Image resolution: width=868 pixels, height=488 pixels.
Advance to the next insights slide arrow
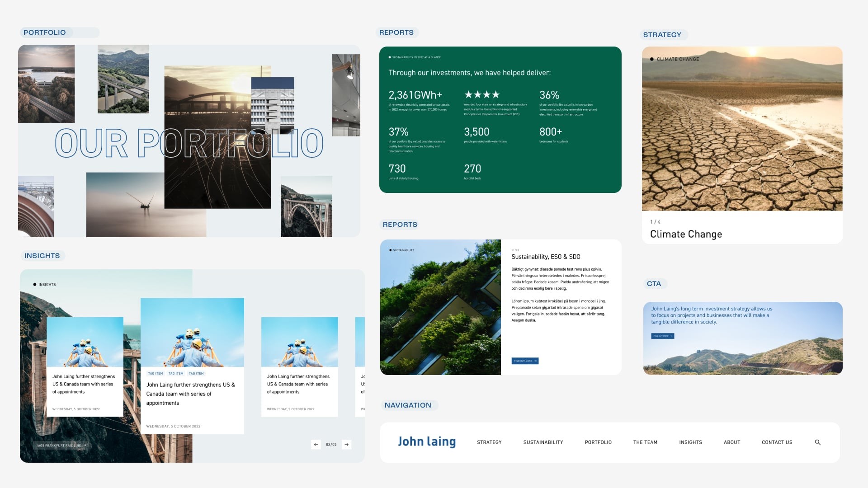click(346, 445)
